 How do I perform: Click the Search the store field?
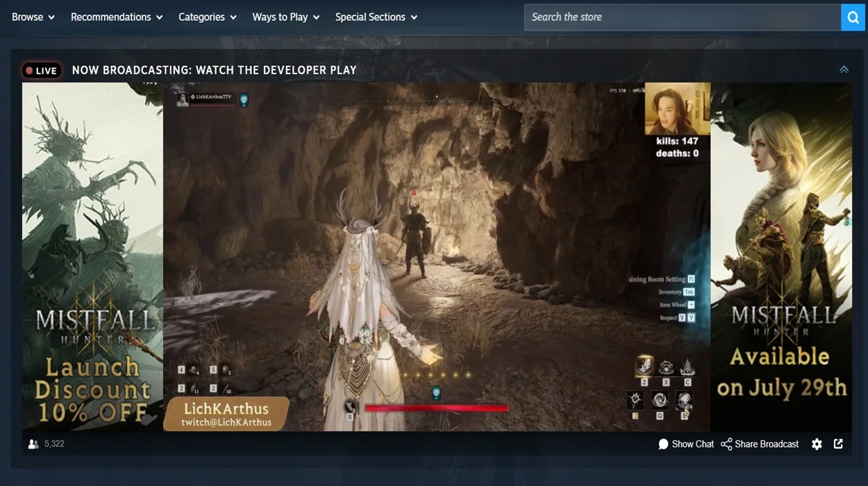(x=682, y=17)
